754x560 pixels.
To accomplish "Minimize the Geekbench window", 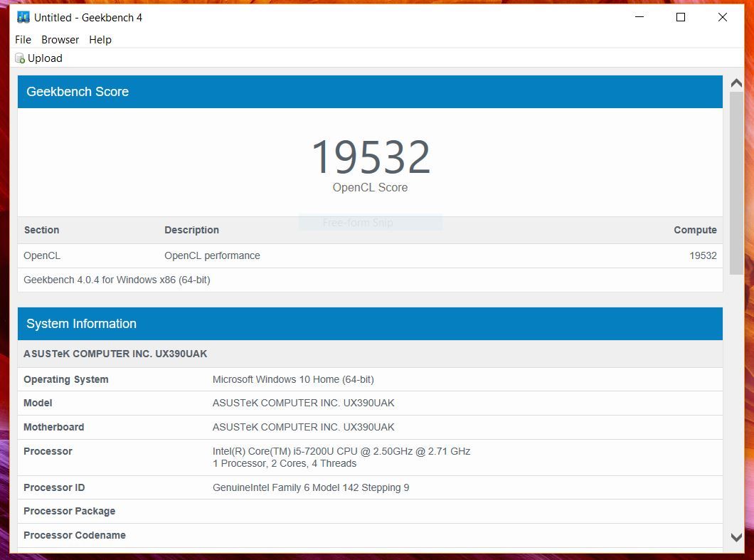I will point(639,17).
